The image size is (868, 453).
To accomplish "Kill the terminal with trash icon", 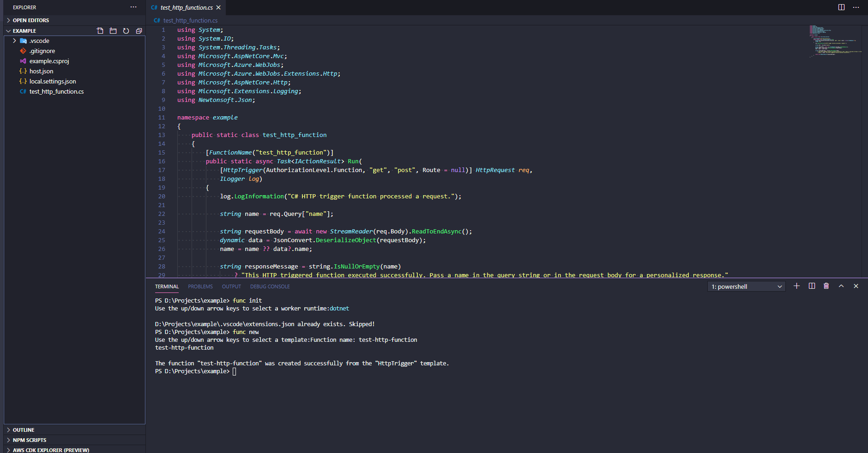I will pyautogui.click(x=826, y=286).
